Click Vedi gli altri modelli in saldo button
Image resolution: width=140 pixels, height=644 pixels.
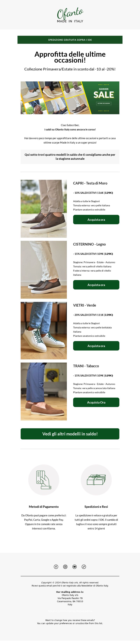[x=70, y=434]
